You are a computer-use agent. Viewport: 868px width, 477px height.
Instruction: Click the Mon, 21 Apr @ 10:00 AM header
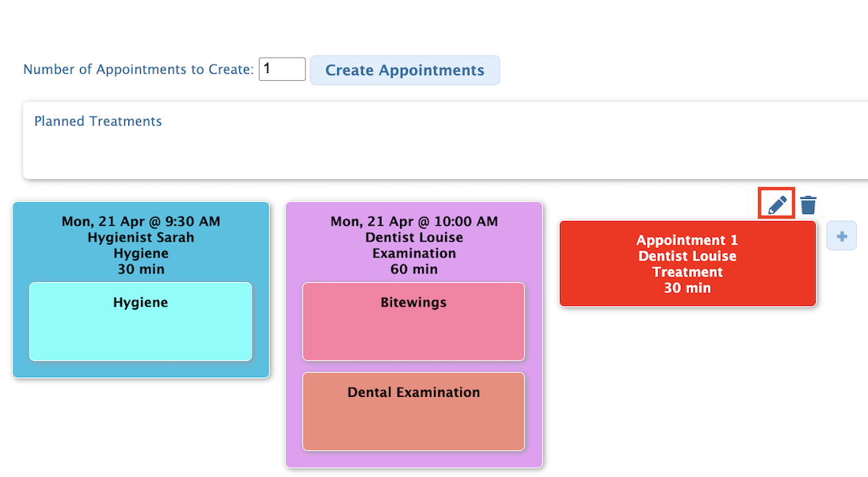click(414, 222)
